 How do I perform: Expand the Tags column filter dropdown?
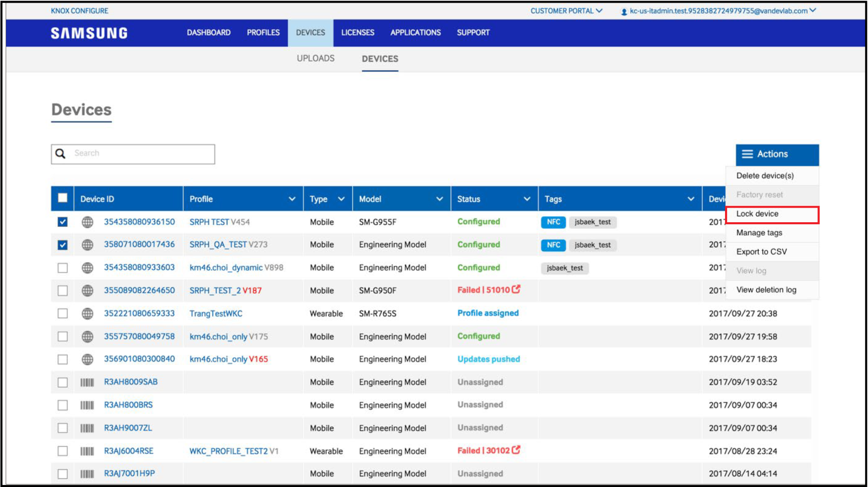pyautogui.click(x=691, y=199)
